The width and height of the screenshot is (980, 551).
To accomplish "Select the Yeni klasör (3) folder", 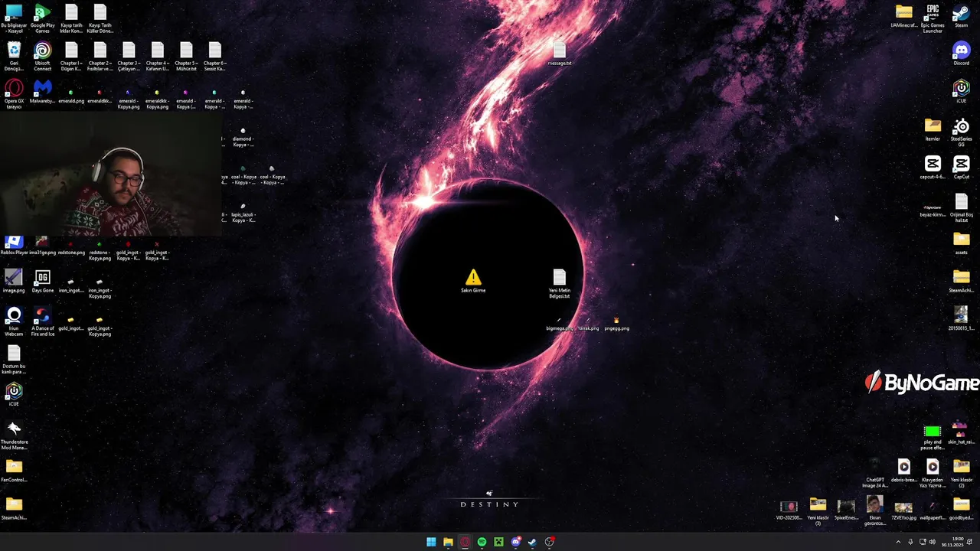I will (x=818, y=511).
